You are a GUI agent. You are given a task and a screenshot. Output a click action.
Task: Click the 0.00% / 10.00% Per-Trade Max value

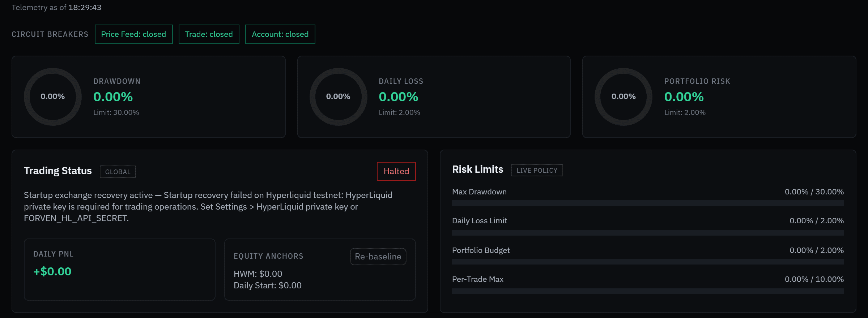click(814, 279)
